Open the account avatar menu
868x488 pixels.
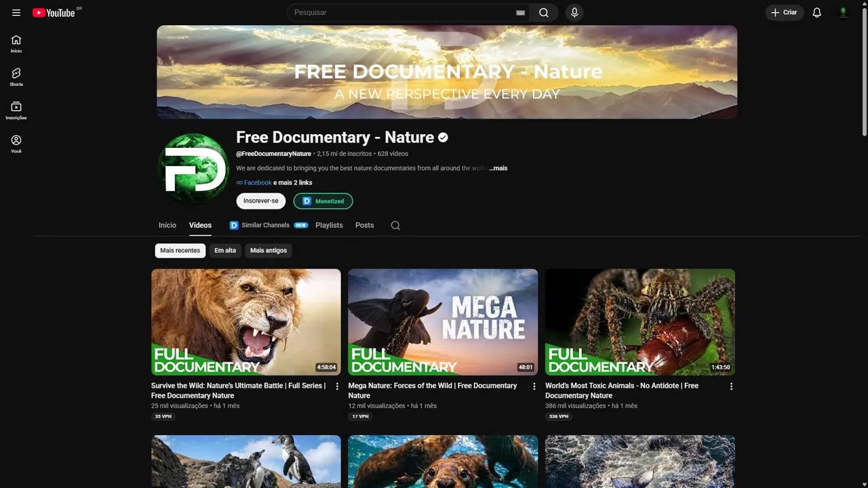pos(844,12)
